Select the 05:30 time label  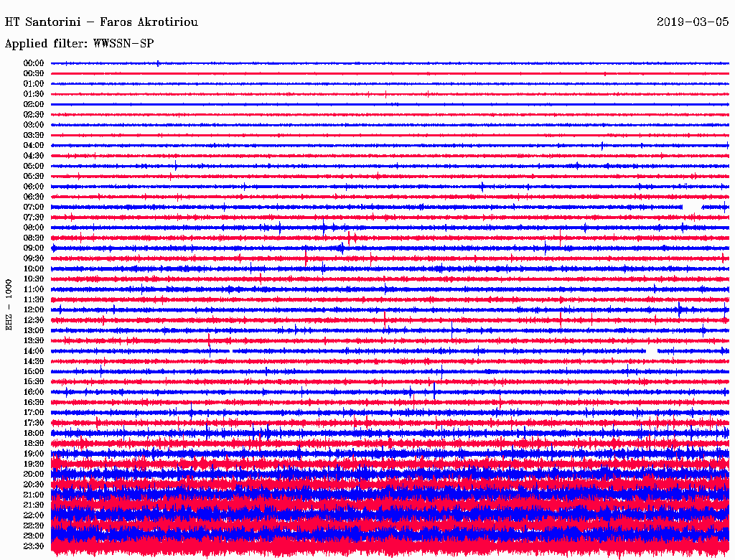(34, 177)
